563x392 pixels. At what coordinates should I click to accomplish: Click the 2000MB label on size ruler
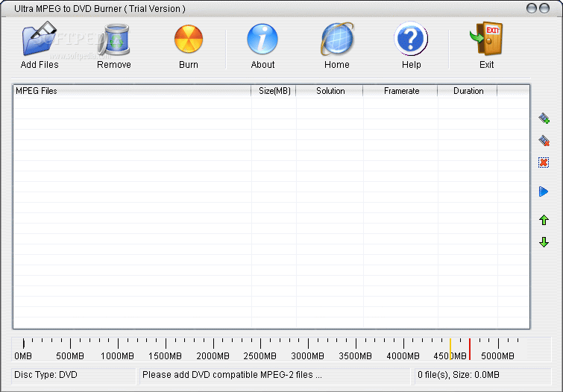coord(213,356)
